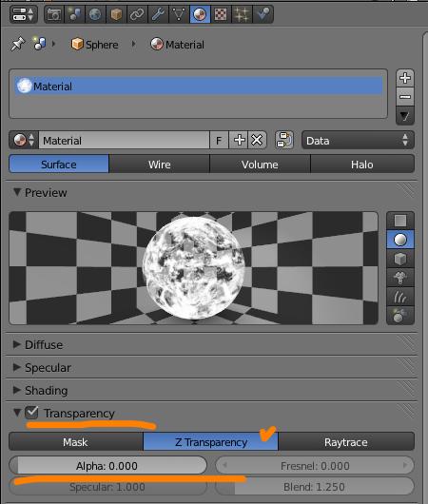Switch to the Volume material type

260,165
